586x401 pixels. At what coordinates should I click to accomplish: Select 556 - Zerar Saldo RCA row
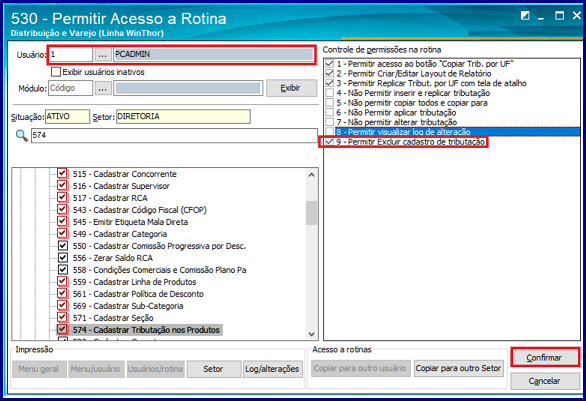(x=113, y=258)
